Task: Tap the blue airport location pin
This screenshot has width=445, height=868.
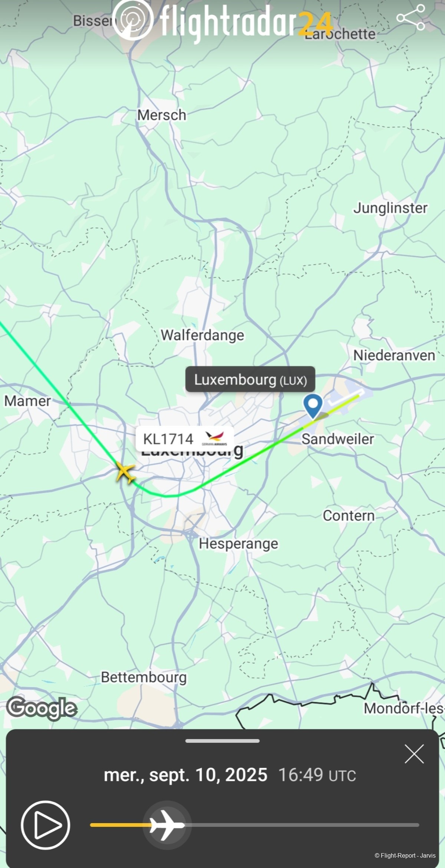Action: (x=313, y=406)
